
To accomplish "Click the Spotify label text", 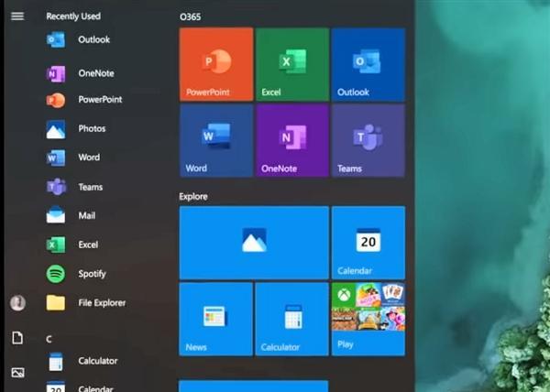I will click(92, 274).
